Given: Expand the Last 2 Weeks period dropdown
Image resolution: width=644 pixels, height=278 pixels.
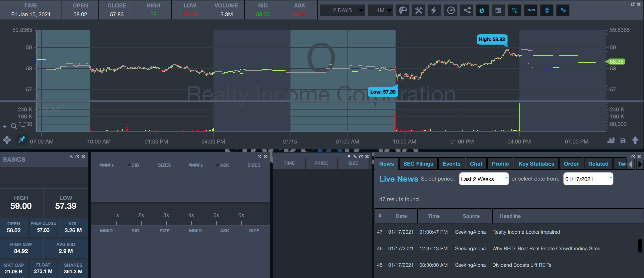Looking at the screenshot, I should [x=484, y=179].
